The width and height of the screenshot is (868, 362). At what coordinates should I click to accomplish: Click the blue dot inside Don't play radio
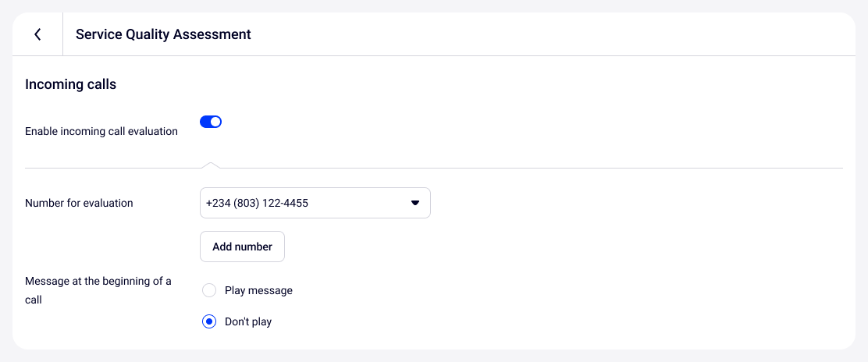click(x=208, y=321)
